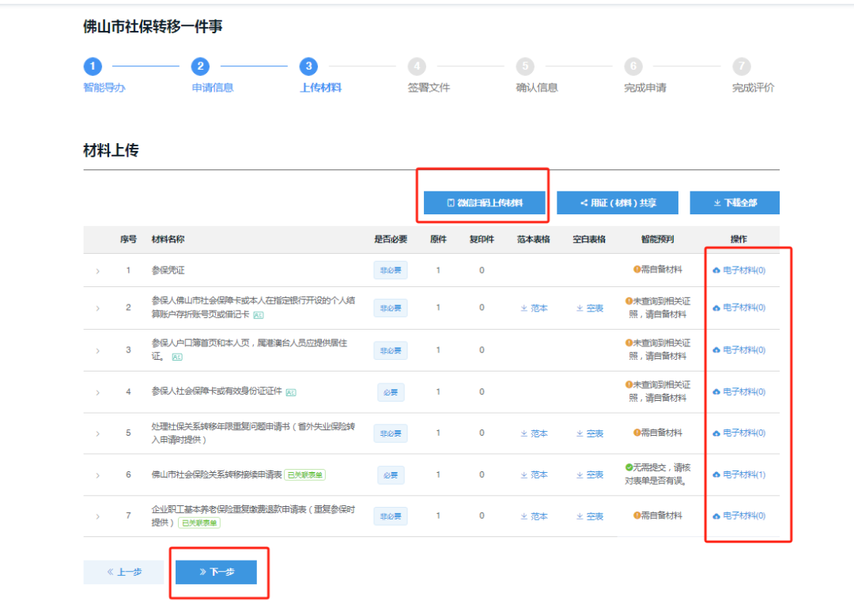Click cloud upload icon for row 1 参保凭证

pos(716,270)
